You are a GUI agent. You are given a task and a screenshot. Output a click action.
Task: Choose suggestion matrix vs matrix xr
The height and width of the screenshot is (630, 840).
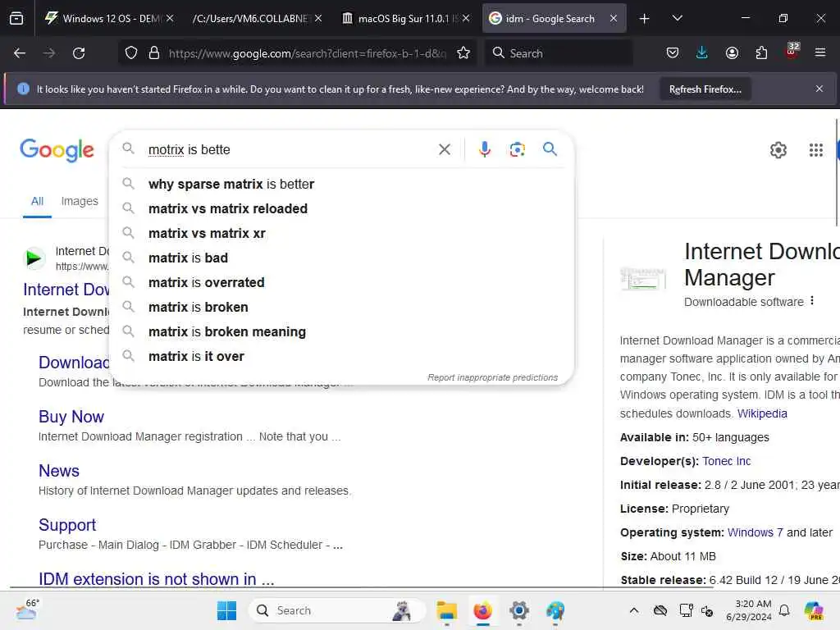[341, 233]
